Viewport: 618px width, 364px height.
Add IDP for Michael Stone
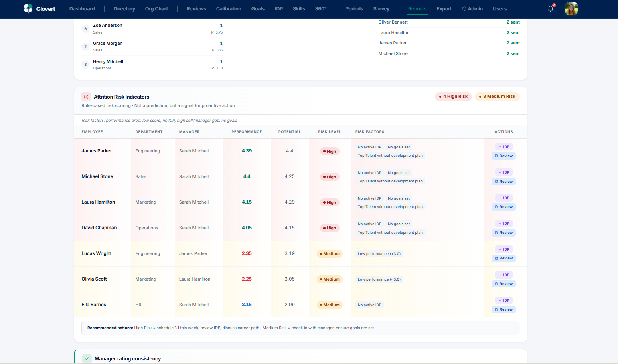pos(504,172)
